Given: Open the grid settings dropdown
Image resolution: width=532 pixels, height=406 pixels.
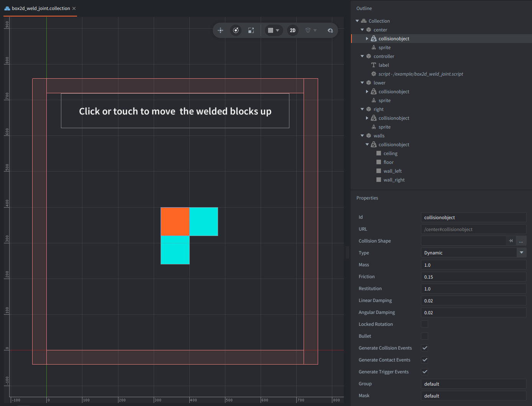Looking at the screenshot, I should pos(274,30).
